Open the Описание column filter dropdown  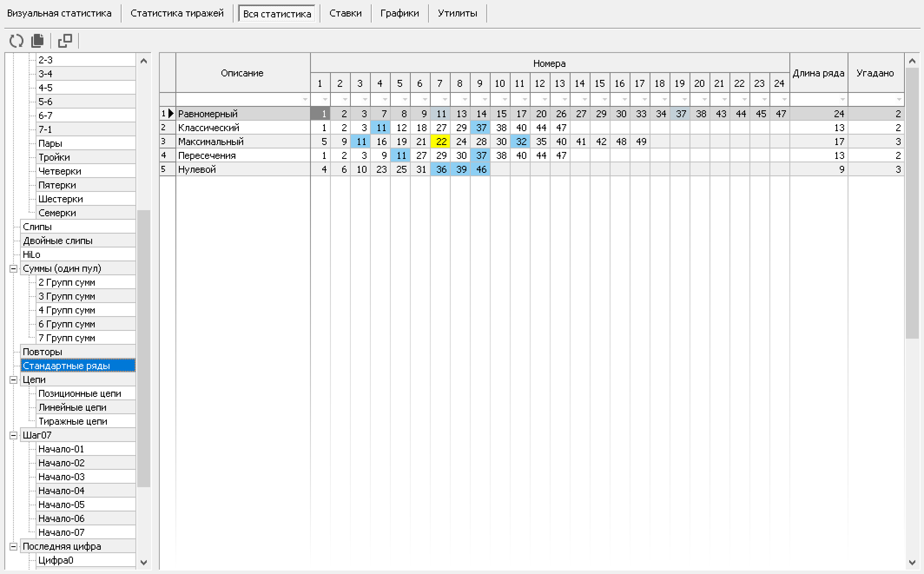pos(305,99)
